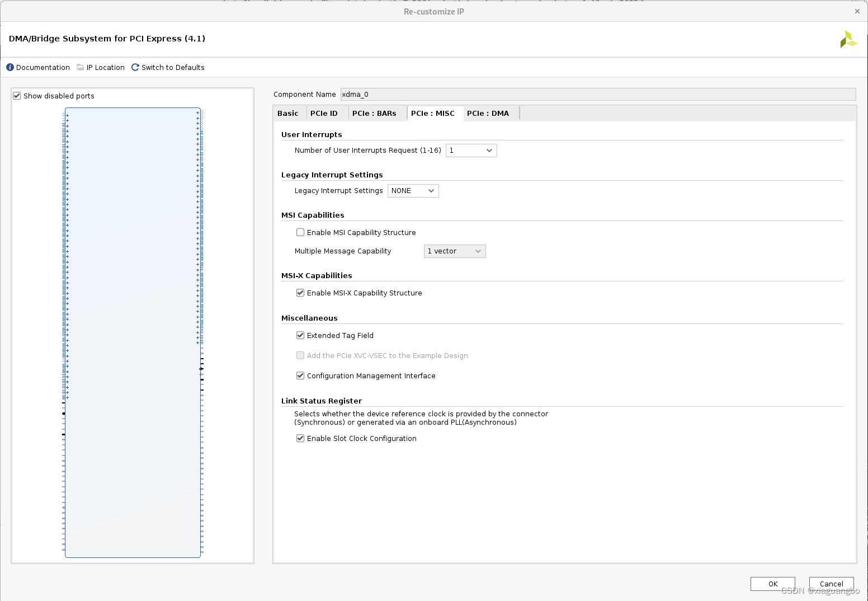Screen dimensions: 868x601
Task: Click the Switch to Defaults refresh icon
Action: (135, 67)
